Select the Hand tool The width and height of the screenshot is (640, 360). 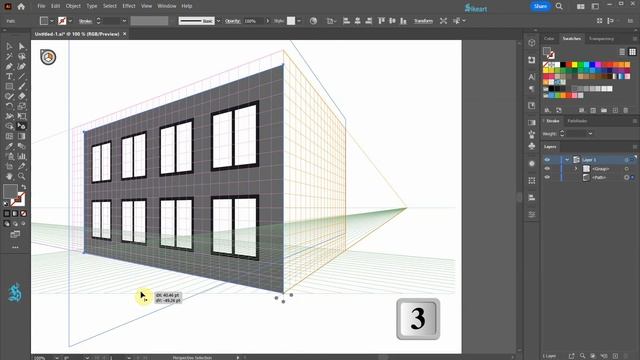point(9,176)
